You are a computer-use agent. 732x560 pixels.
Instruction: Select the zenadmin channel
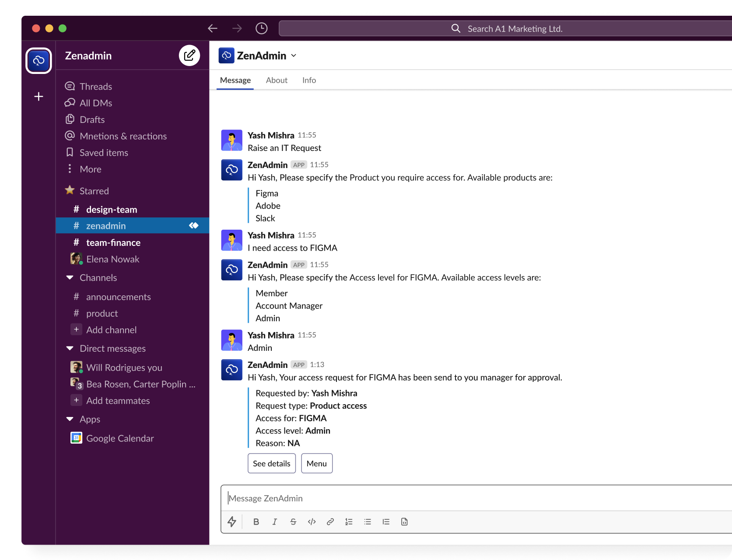pos(132,226)
